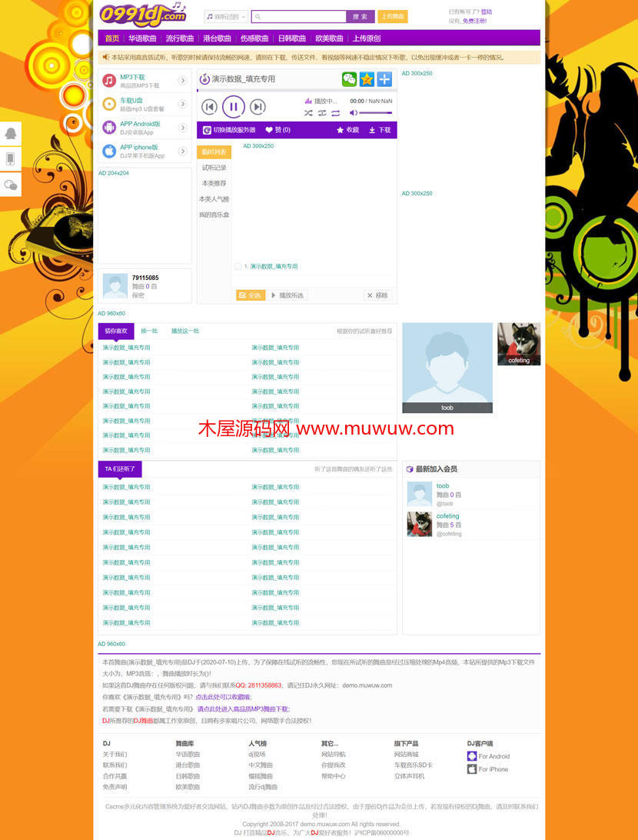
Task: Skip to the previous track
Action: click(209, 108)
